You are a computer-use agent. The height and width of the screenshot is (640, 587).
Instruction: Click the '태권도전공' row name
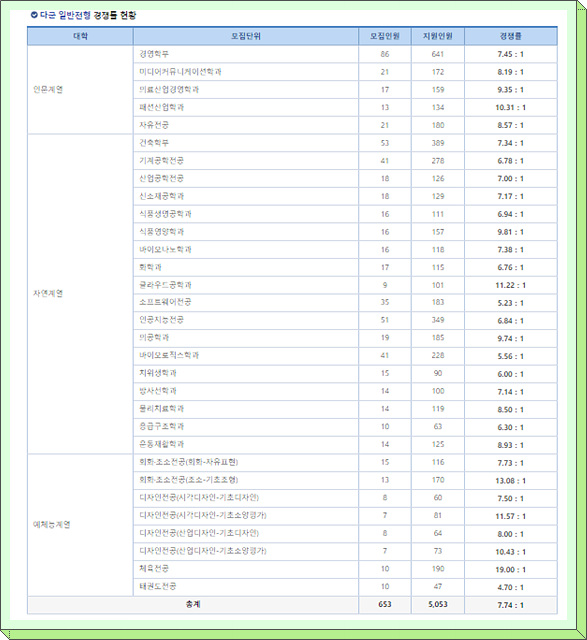click(x=158, y=587)
